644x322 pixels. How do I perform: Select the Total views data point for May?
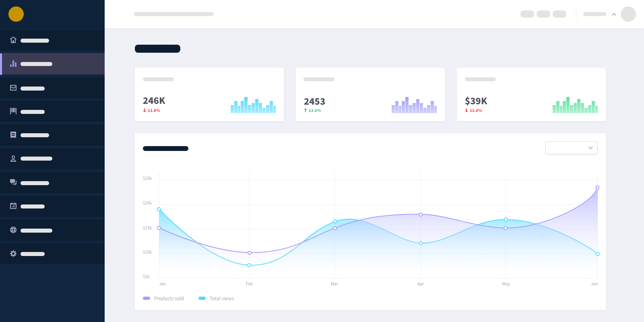pyautogui.click(x=506, y=219)
